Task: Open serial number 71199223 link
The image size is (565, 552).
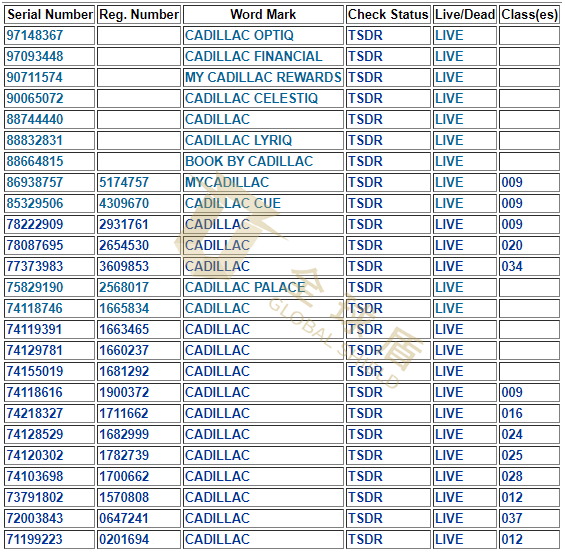Action: coord(35,539)
